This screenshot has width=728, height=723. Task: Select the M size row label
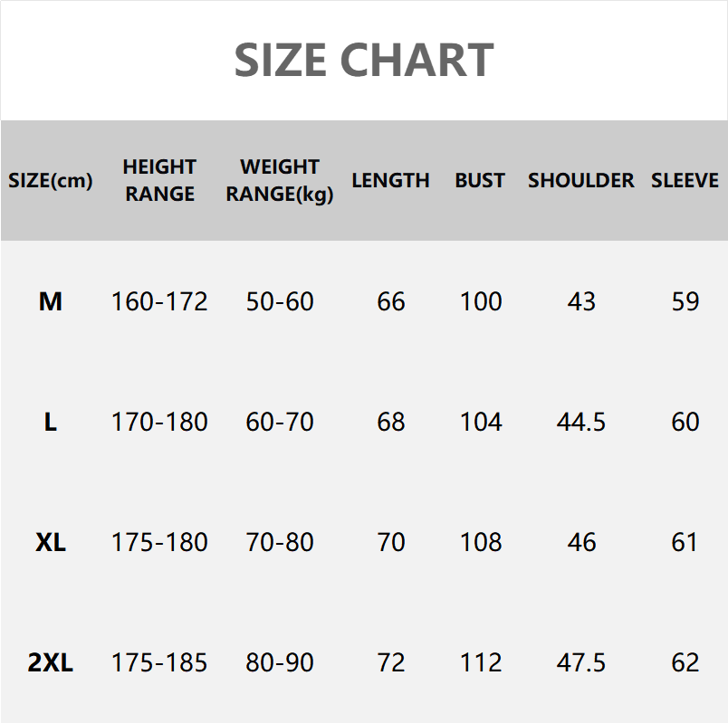(51, 301)
